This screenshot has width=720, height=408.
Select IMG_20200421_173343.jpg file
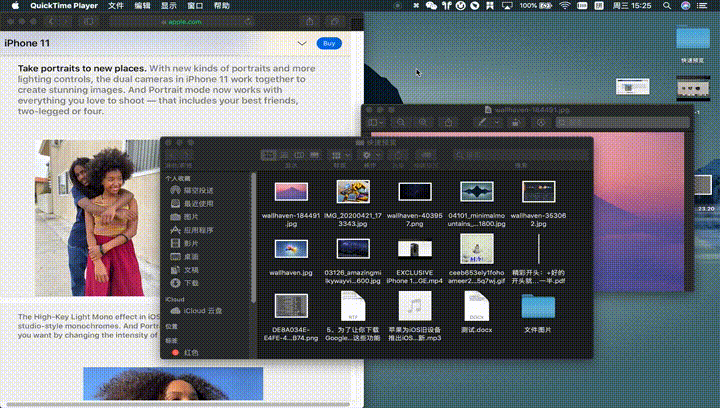point(353,191)
